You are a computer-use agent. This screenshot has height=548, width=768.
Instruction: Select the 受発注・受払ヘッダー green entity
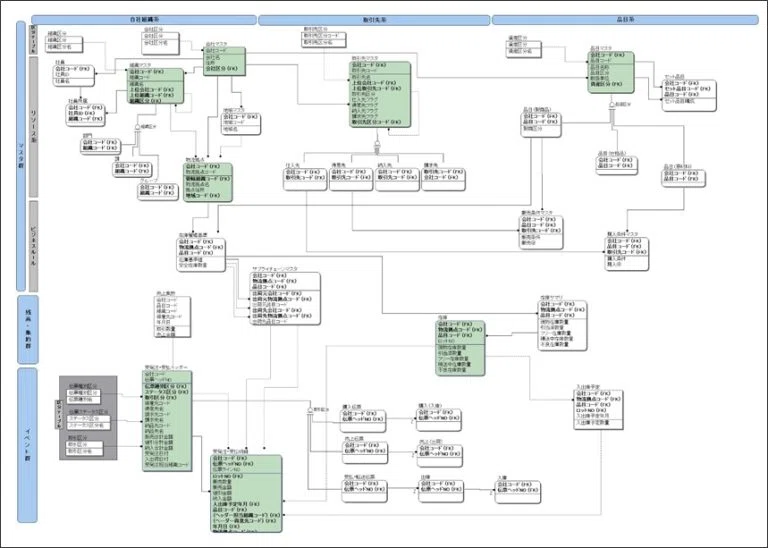[x=167, y=421]
